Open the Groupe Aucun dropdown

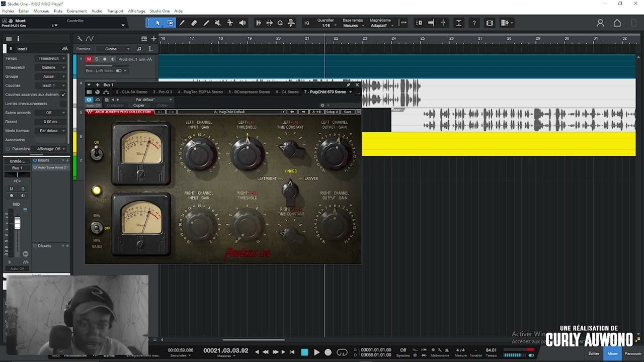(x=51, y=76)
